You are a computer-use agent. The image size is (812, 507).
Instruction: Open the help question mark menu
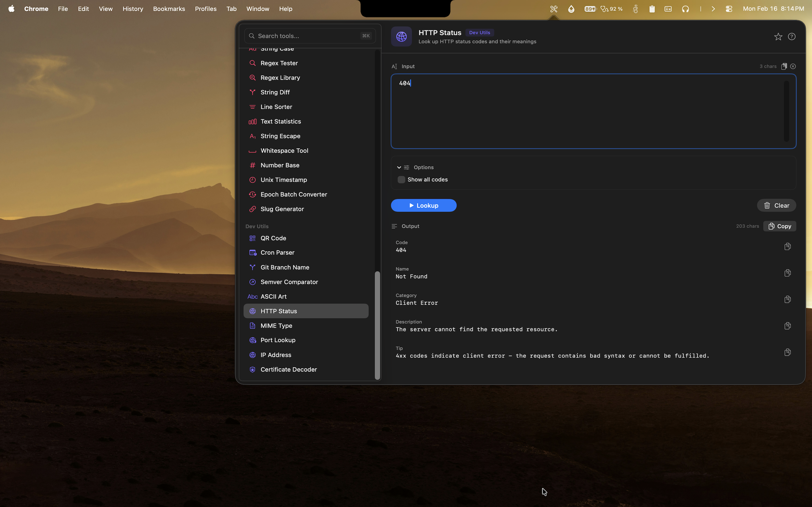792,37
